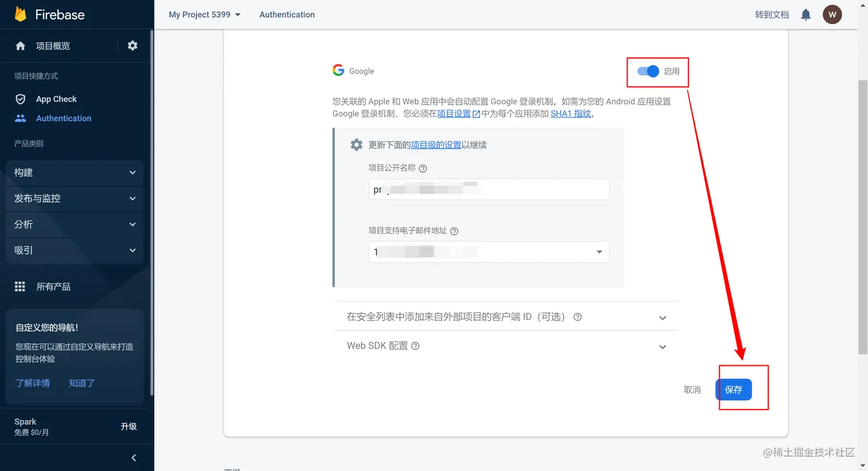Open project settings gear icon

pos(133,45)
